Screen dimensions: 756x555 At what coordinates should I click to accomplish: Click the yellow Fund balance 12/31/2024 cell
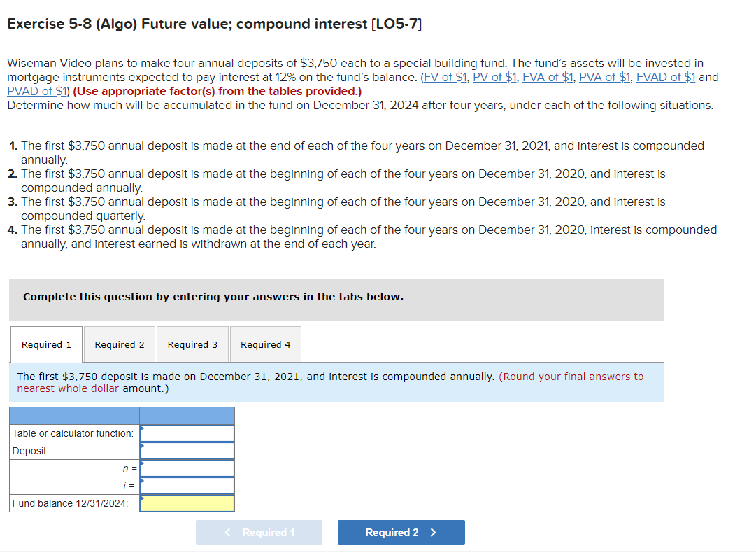187,503
